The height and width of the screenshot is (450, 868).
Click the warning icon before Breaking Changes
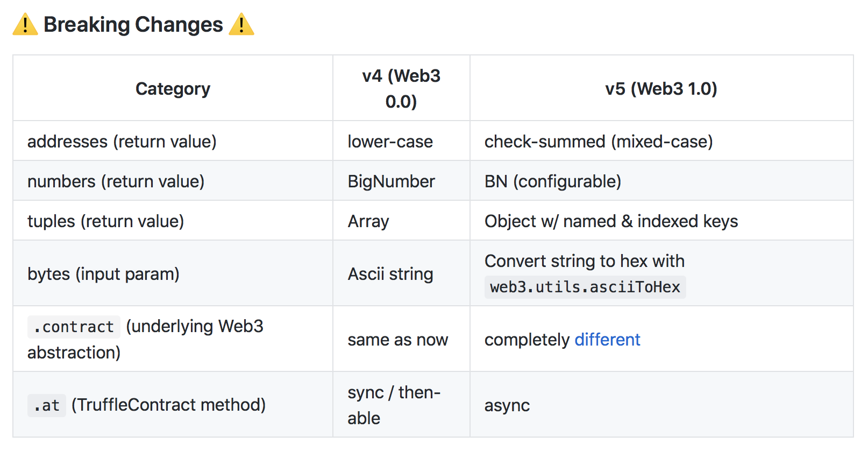pos(25,25)
